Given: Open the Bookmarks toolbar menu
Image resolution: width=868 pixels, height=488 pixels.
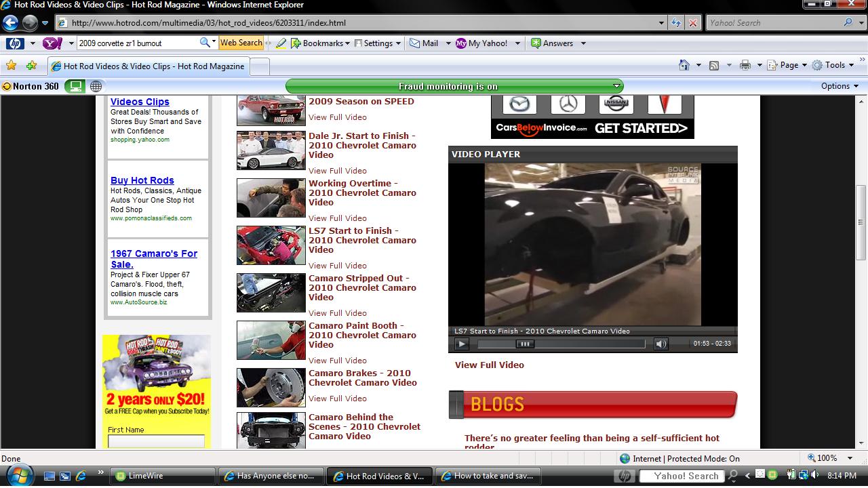Looking at the screenshot, I should (x=322, y=43).
